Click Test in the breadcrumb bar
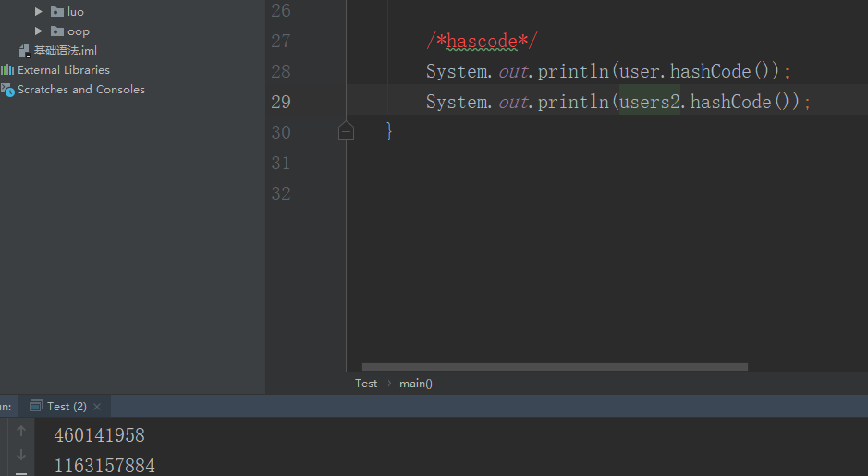This screenshot has height=476, width=868. click(366, 383)
